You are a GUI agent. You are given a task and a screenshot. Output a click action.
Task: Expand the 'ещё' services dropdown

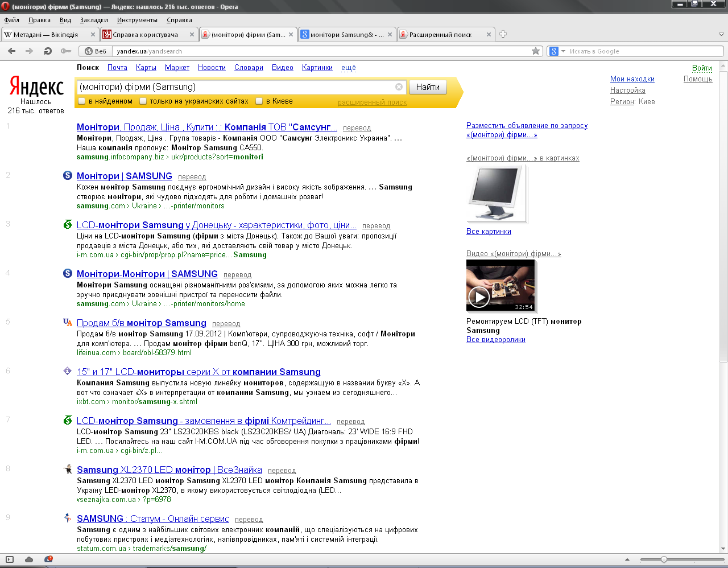[x=349, y=68]
